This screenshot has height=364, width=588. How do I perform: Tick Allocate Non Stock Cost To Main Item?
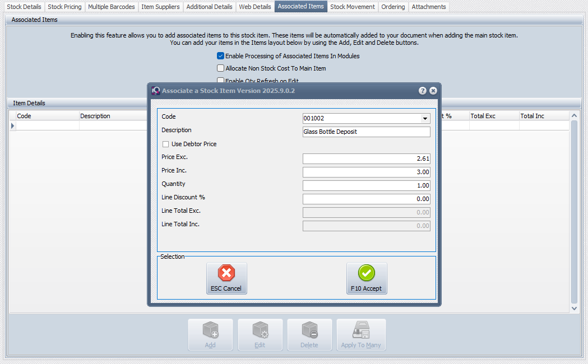coord(221,68)
